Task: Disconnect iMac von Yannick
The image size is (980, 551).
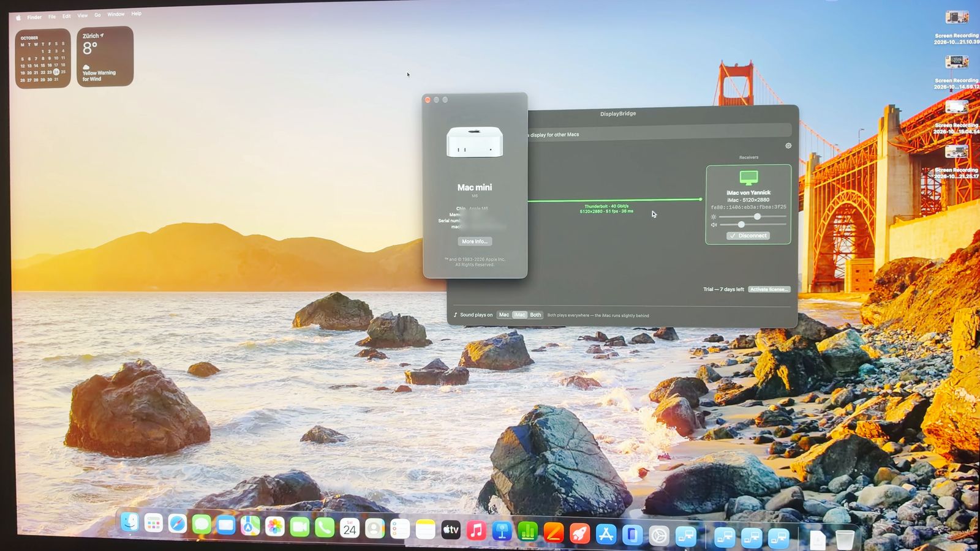Action: (748, 236)
